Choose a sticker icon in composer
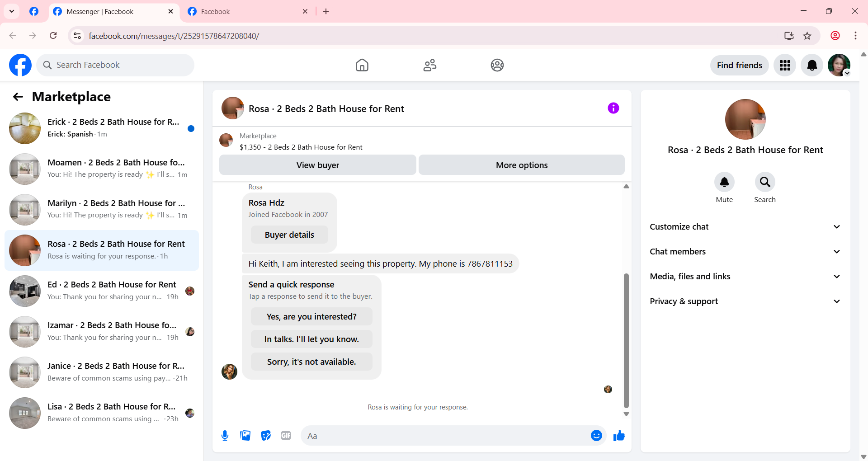This screenshot has height=461, width=868. tap(266, 436)
